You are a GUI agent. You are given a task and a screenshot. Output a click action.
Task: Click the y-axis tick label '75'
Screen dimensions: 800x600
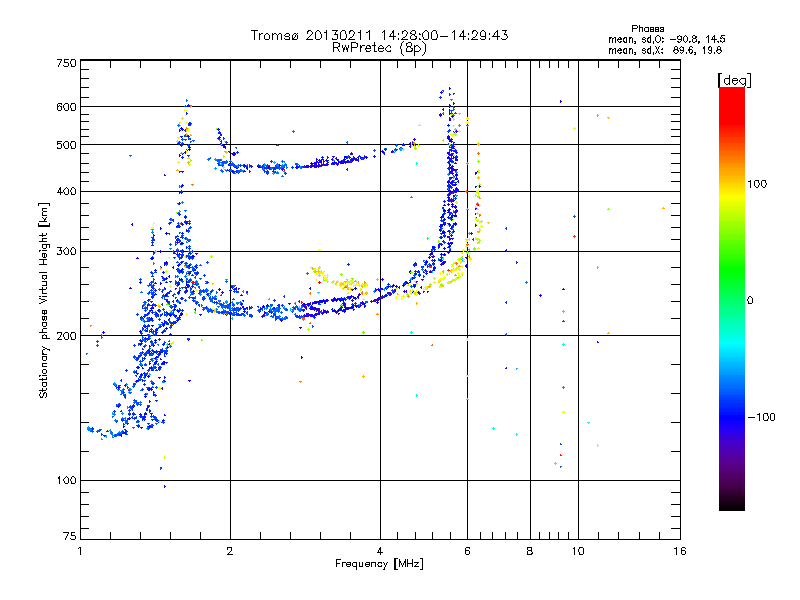(70, 536)
